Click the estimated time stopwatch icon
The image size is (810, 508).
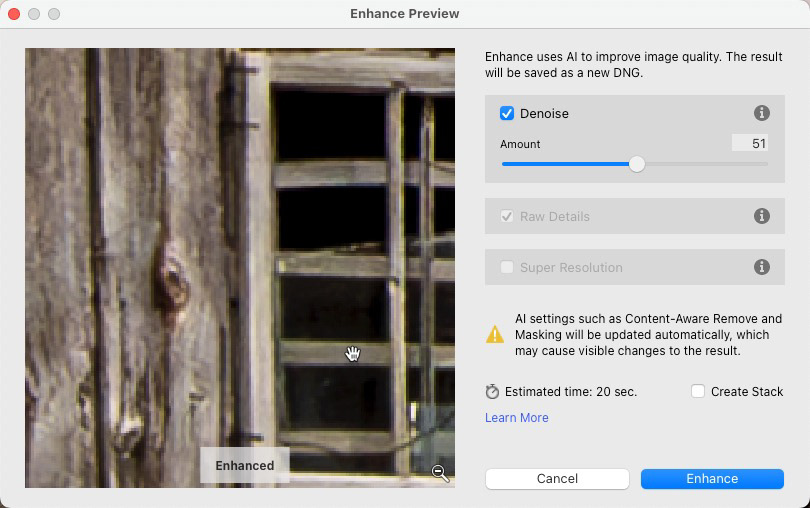click(492, 392)
